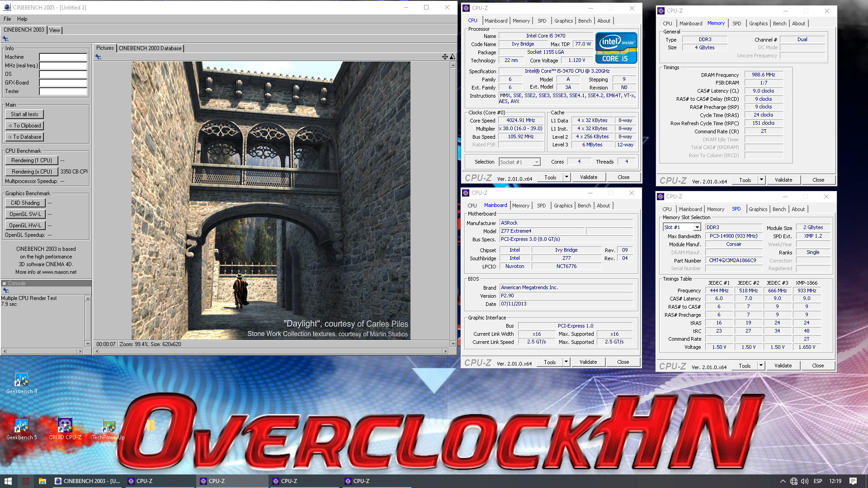The width and height of the screenshot is (868, 488).
Task: Click the GFX-Board input field
Action: [x=63, y=83]
